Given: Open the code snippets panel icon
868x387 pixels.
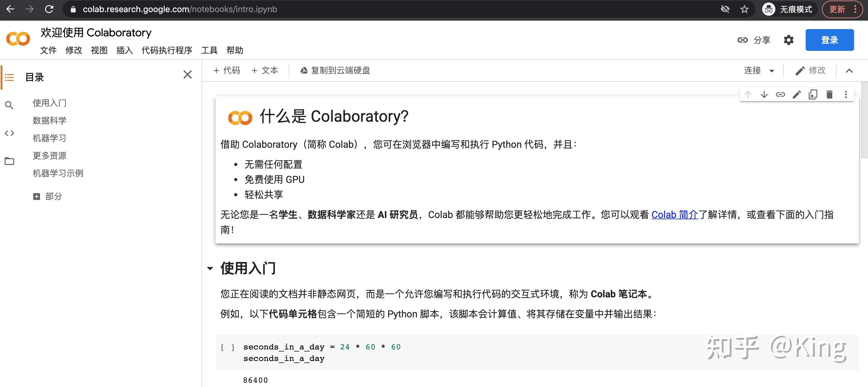Looking at the screenshot, I should point(9,133).
